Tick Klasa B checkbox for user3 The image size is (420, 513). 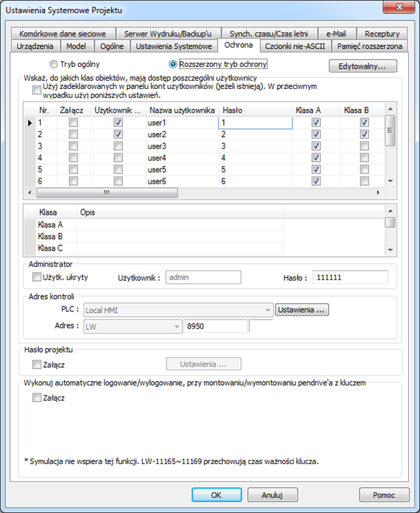[x=364, y=146]
